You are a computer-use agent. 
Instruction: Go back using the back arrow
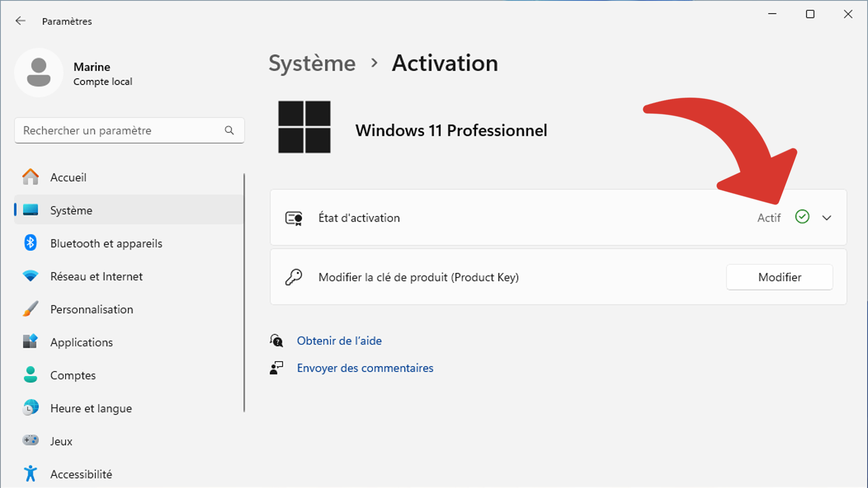tap(21, 21)
